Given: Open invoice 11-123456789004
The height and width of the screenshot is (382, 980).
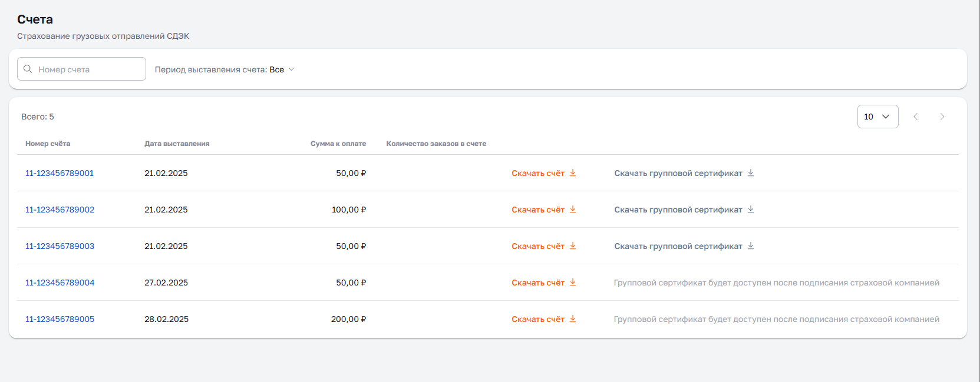Looking at the screenshot, I should pyautogui.click(x=60, y=283).
